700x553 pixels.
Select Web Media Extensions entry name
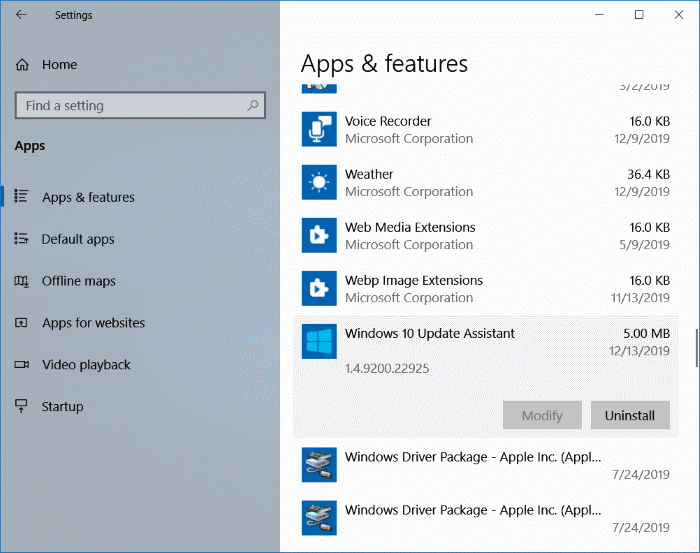[x=410, y=227]
